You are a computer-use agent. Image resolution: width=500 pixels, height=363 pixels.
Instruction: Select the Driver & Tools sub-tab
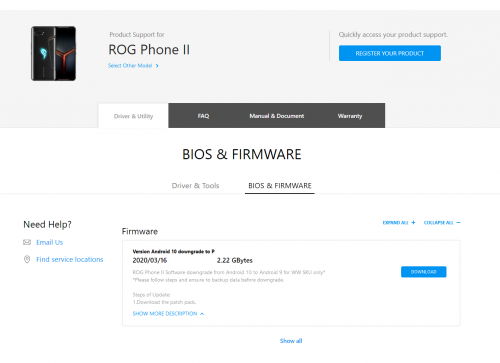[195, 186]
